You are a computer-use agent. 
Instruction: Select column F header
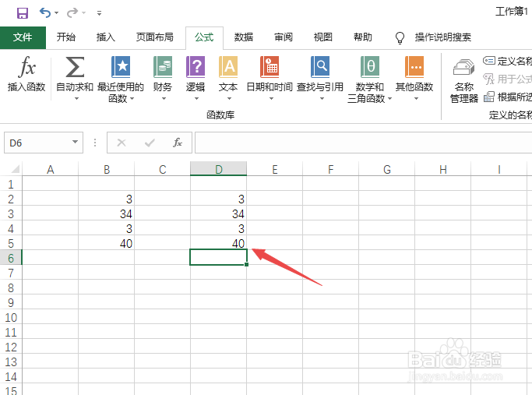331,169
